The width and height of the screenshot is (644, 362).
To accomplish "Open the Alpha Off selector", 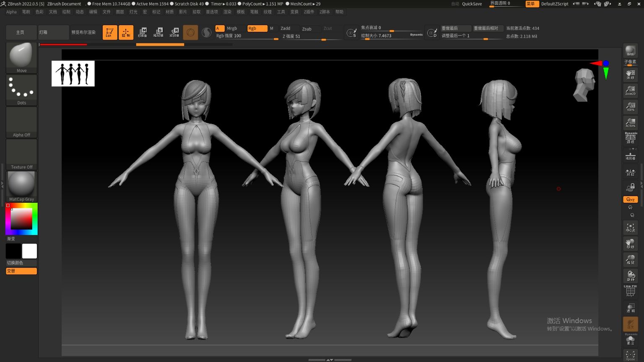I will click(x=21, y=122).
